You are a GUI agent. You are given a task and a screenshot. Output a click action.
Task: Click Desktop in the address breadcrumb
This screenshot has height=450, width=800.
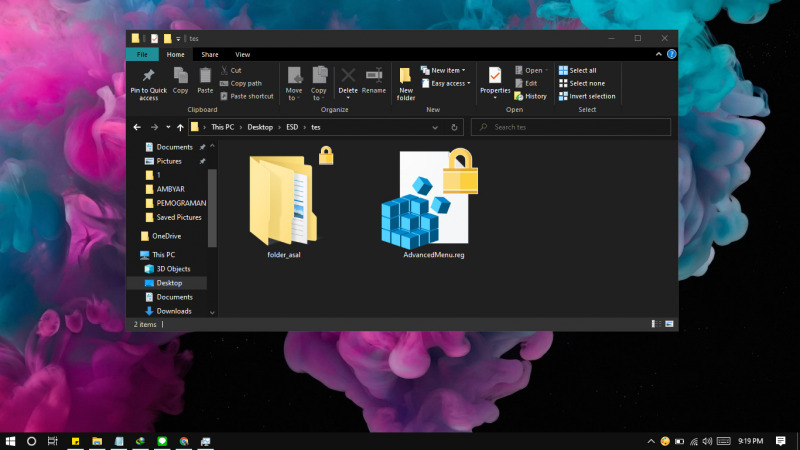pos(260,127)
